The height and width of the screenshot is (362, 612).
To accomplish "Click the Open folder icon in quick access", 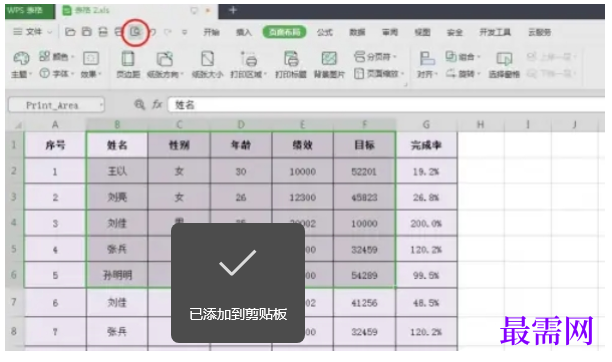I will click(x=70, y=32).
